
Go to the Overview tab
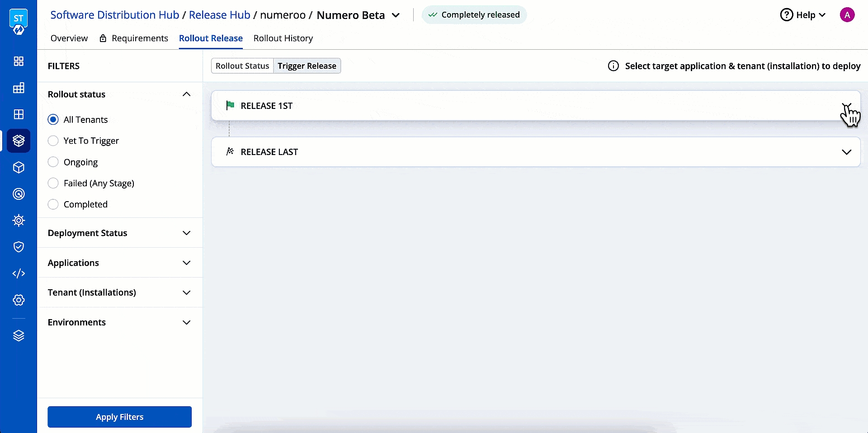pos(69,38)
